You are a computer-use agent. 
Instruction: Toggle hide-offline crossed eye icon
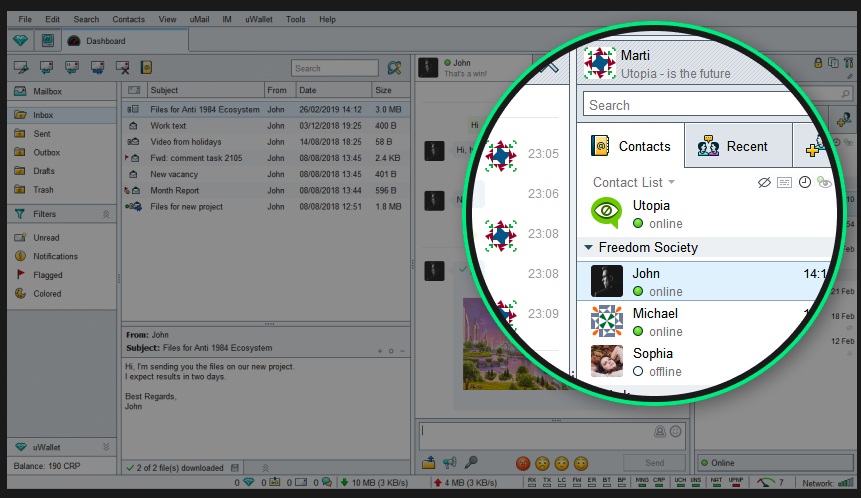point(764,182)
